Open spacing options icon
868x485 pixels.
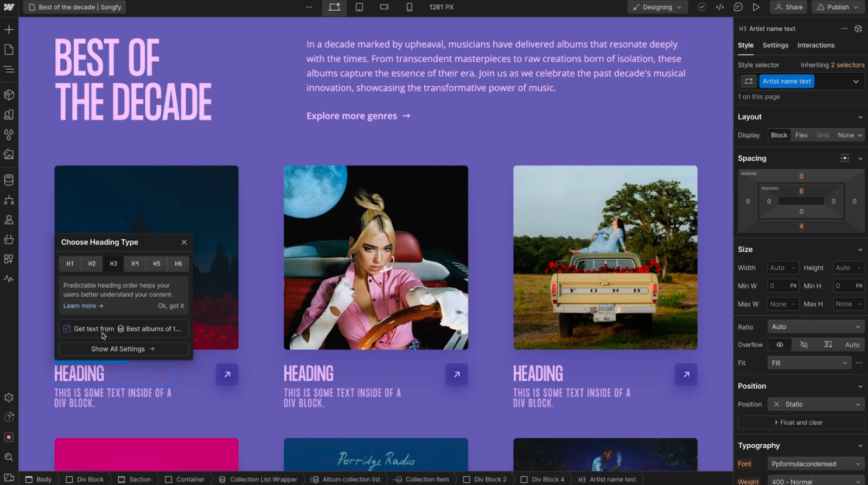tap(845, 158)
